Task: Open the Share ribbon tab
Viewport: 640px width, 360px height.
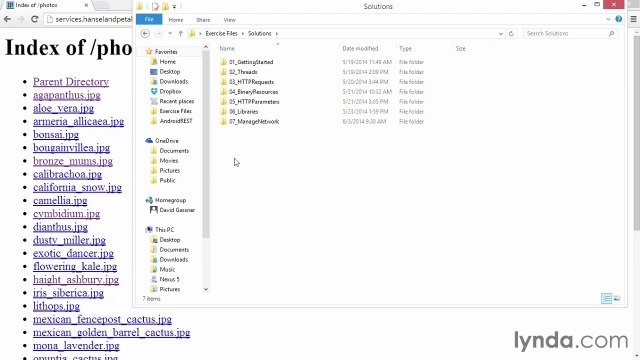Action: click(203, 20)
